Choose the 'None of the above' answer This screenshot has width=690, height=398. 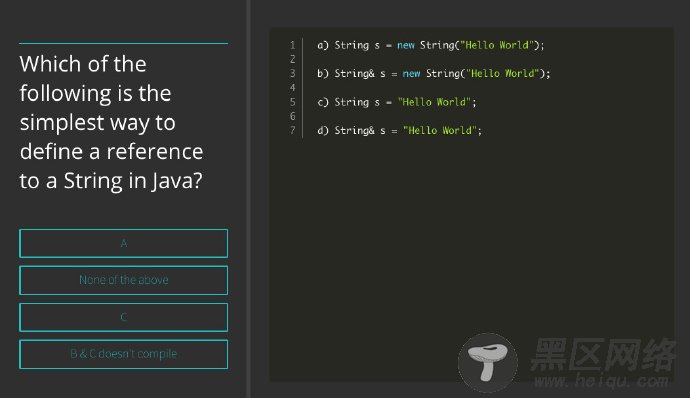124,280
